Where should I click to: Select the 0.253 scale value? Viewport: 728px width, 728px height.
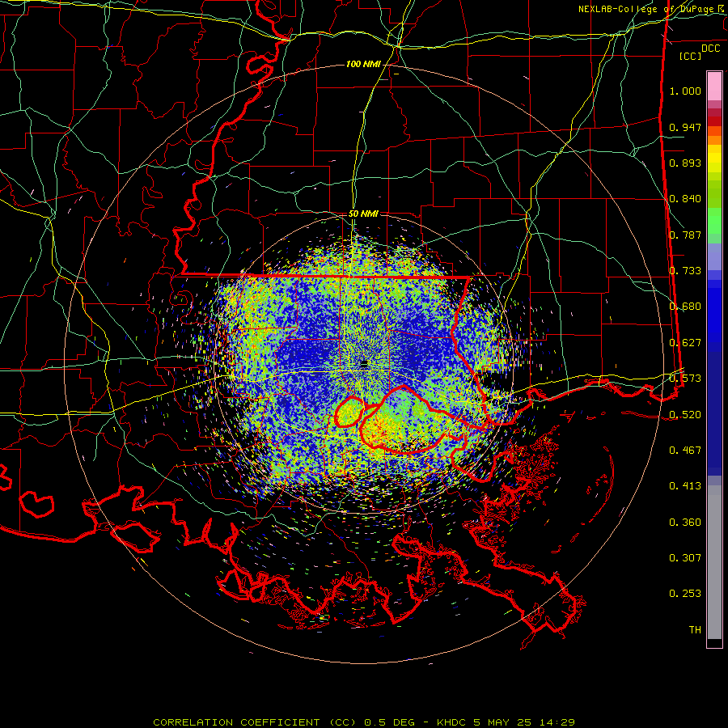[685, 594]
